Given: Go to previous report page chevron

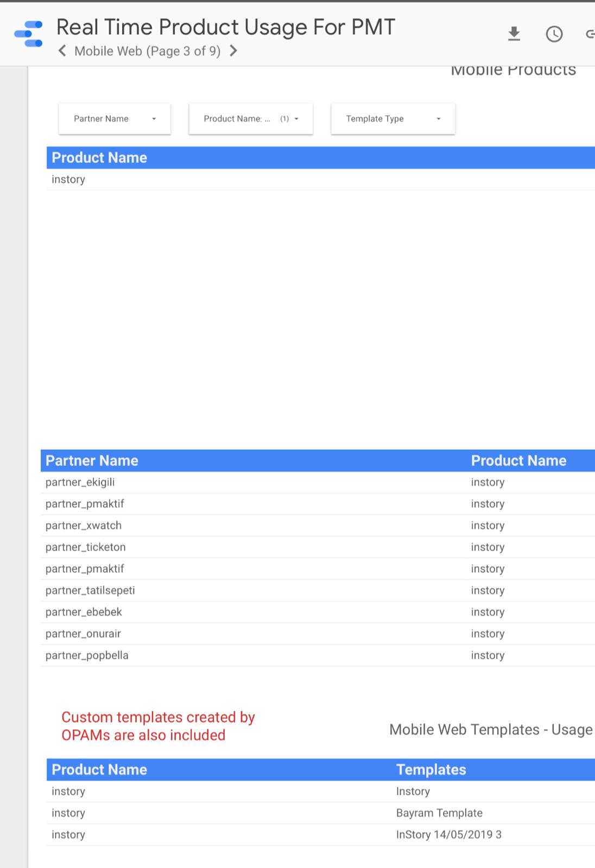Looking at the screenshot, I should click(x=62, y=51).
